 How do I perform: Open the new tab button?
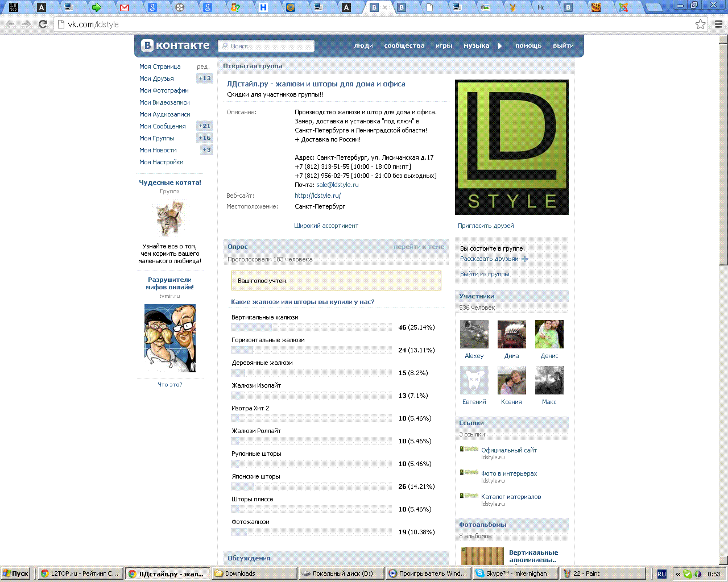(654, 7)
